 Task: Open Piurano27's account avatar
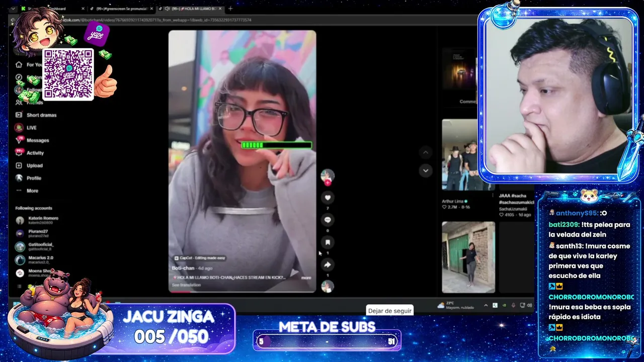20,233
